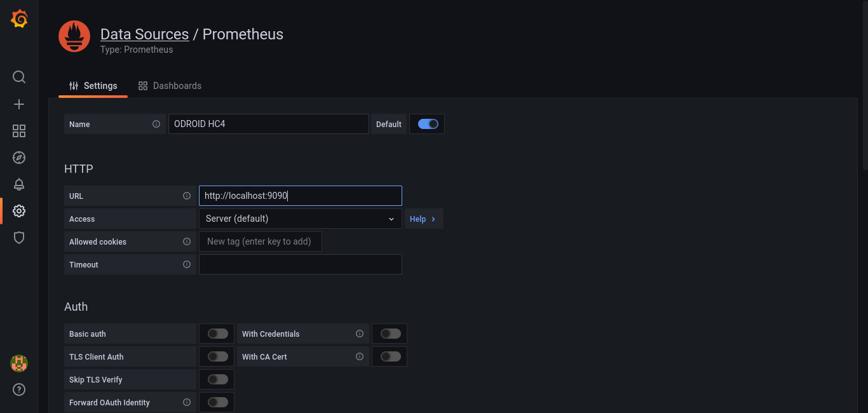Click the Access label
868x413 pixels.
(82, 219)
